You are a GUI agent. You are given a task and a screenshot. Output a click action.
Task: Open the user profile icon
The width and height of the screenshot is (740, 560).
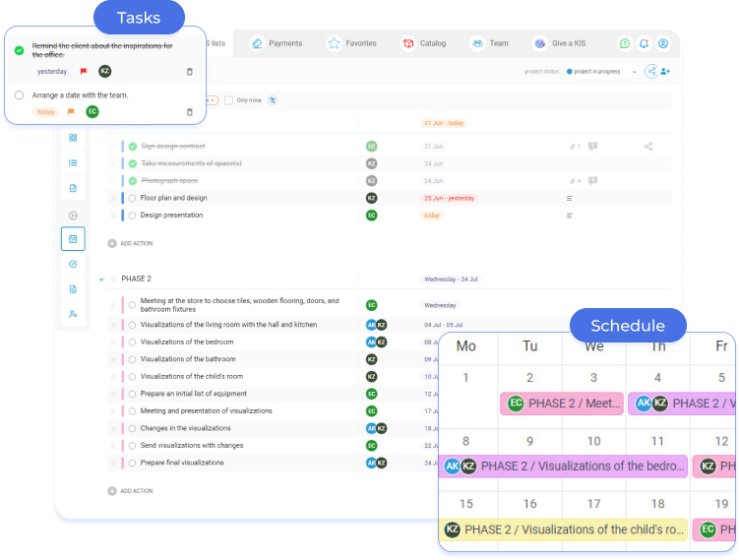[663, 44]
